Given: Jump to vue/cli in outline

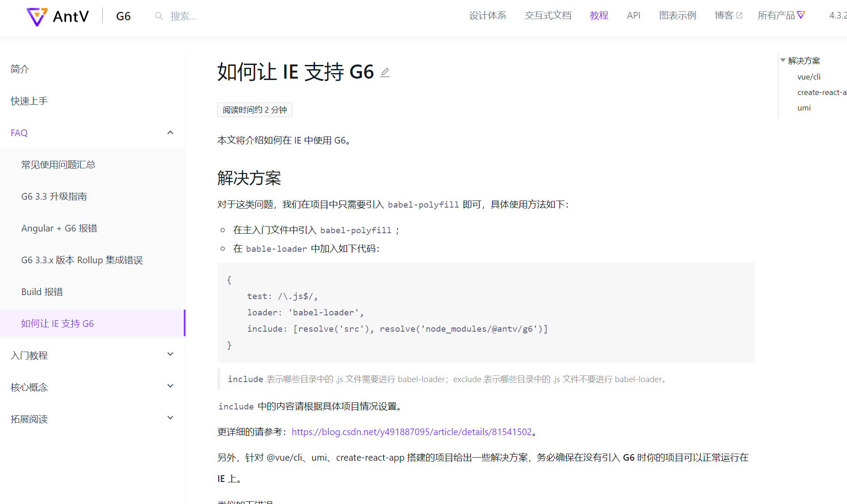Looking at the screenshot, I should pos(809,76).
